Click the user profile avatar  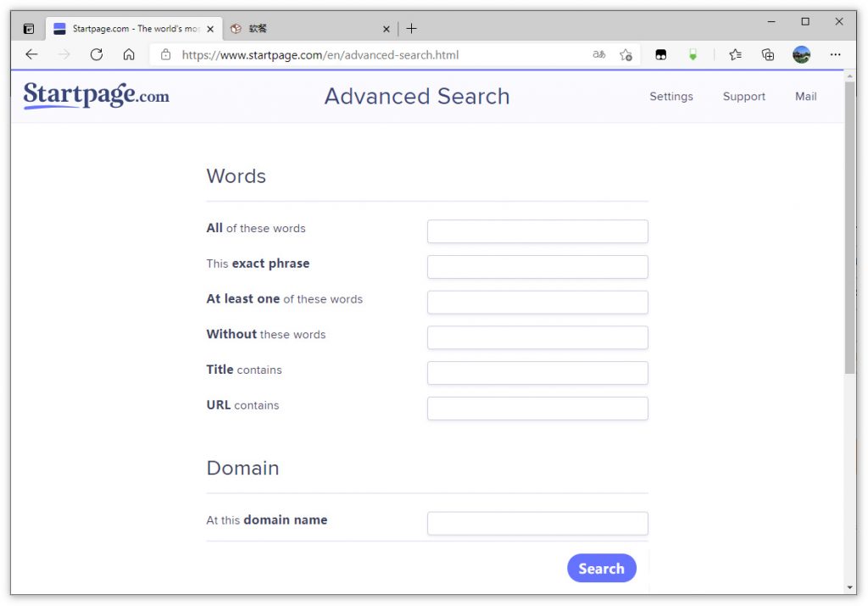[x=801, y=54]
